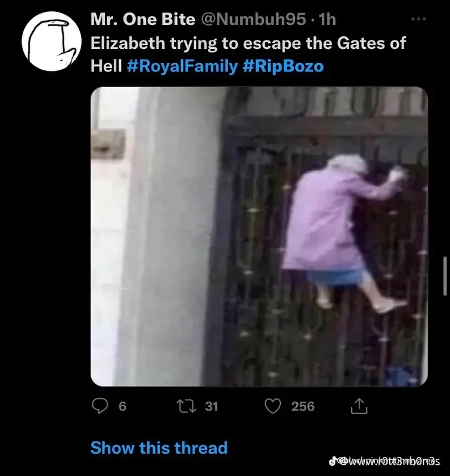Click the tweet text about Gates of Hell
Image resolution: width=450 pixels, height=476 pixels.
pos(248,55)
